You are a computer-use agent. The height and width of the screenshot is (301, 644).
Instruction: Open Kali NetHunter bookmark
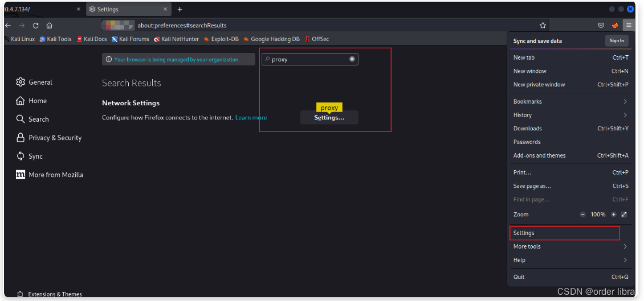[x=177, y=39]
